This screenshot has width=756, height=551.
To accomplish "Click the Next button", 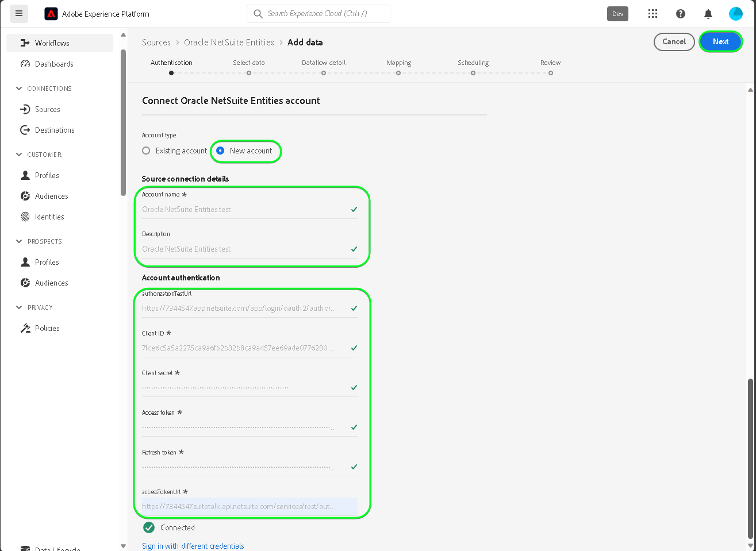I will [x=720, y=41].
